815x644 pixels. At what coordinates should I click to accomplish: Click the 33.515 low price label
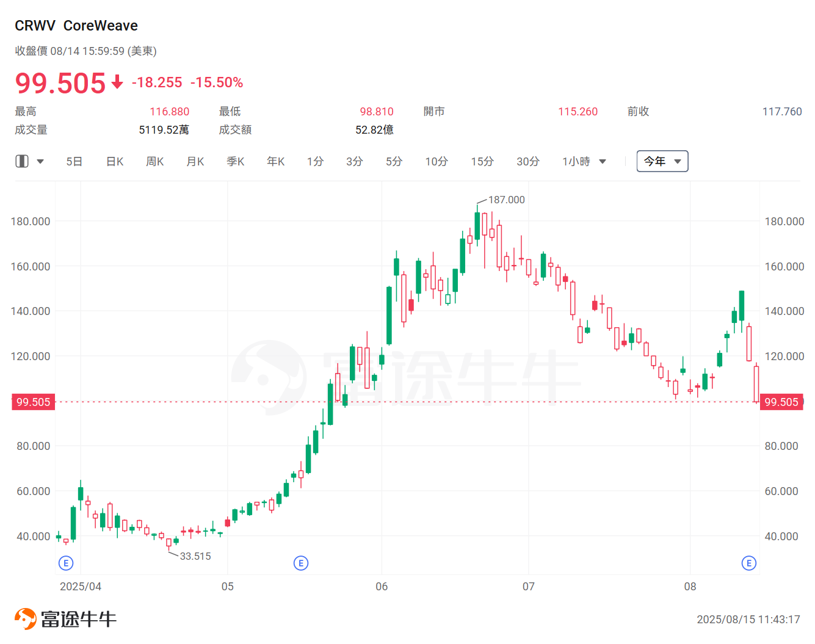coord(195,556)
